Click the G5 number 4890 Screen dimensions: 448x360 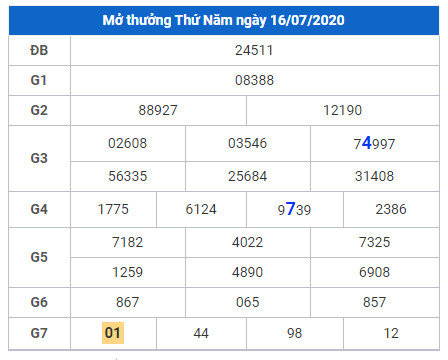tap(247, 272)
